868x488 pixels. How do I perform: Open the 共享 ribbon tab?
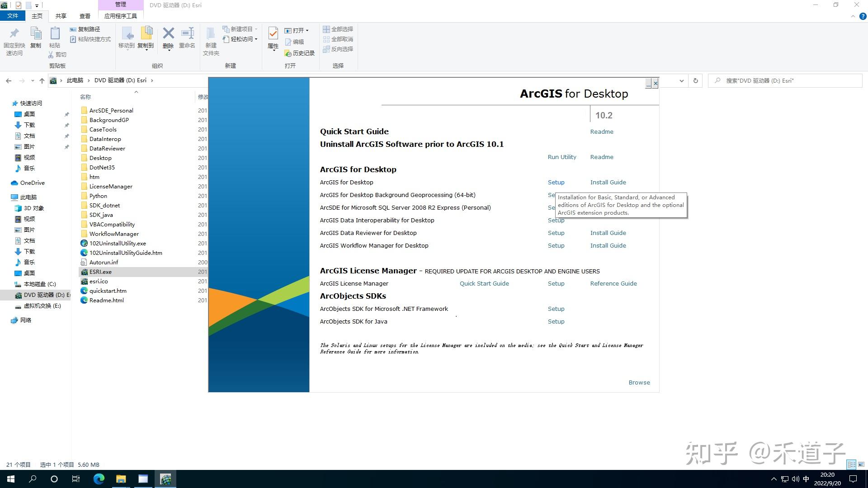tap(60, 15)
